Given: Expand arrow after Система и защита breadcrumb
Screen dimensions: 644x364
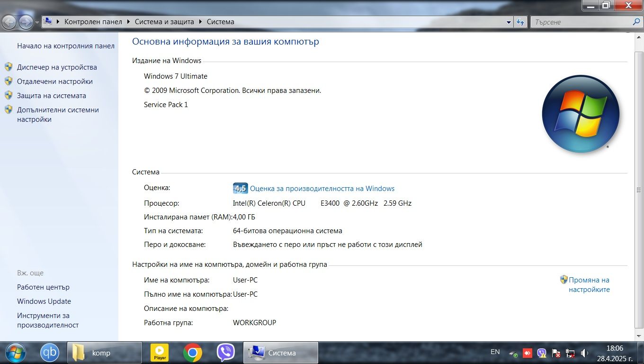Looking at the screenshot, I should click(200, 22).
